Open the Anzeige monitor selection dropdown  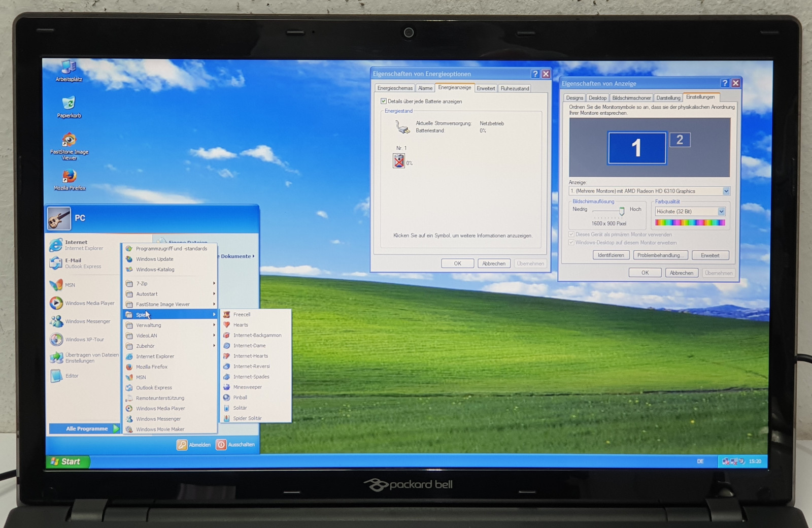726,191
